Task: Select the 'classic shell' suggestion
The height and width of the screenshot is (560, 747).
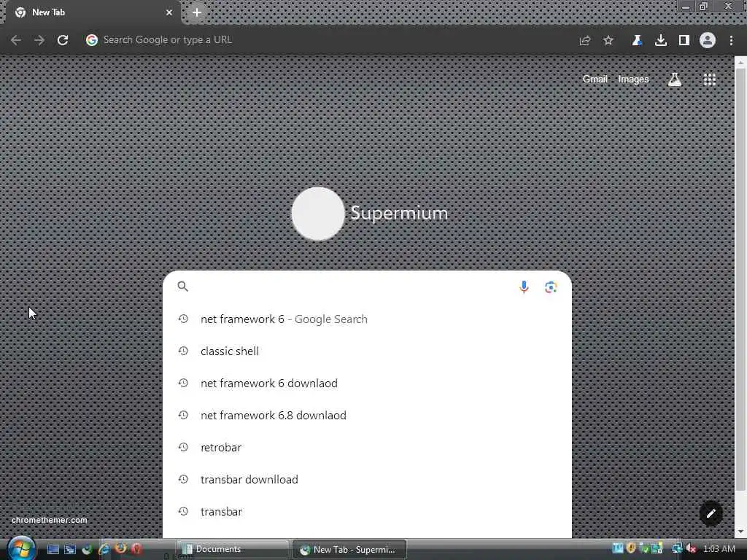Action: (x=367, y=351)
